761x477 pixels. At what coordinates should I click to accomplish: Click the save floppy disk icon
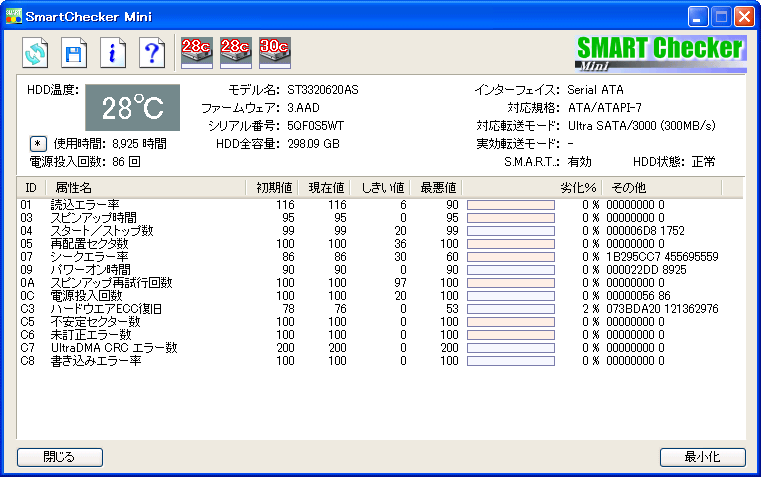tap(74, 52)
